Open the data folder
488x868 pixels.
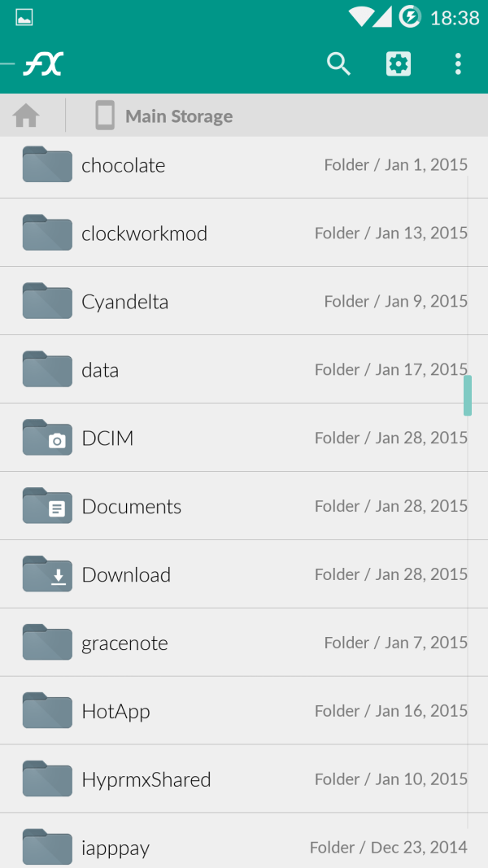pos(99,369)
